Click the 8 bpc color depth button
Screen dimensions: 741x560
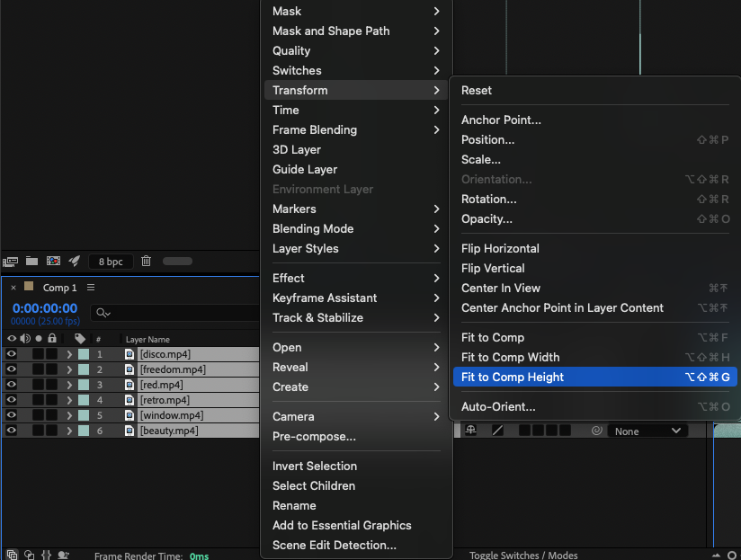click(111, 262)
